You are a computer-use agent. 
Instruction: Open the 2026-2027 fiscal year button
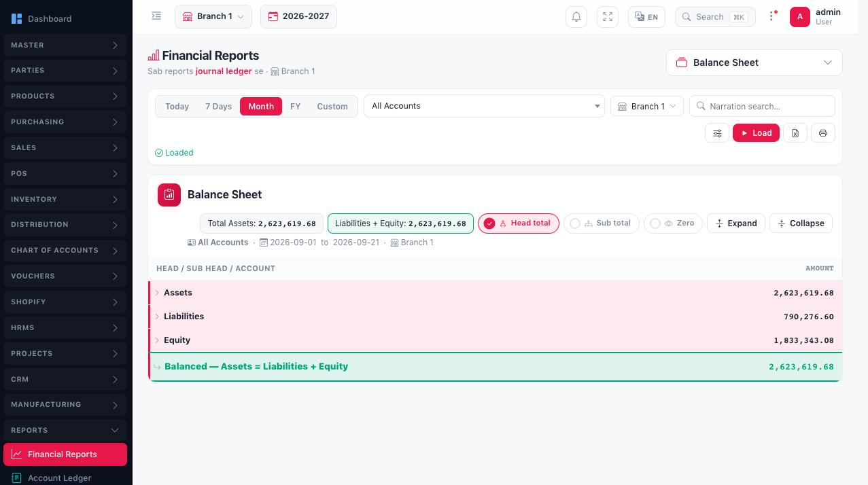pos(298,17)
